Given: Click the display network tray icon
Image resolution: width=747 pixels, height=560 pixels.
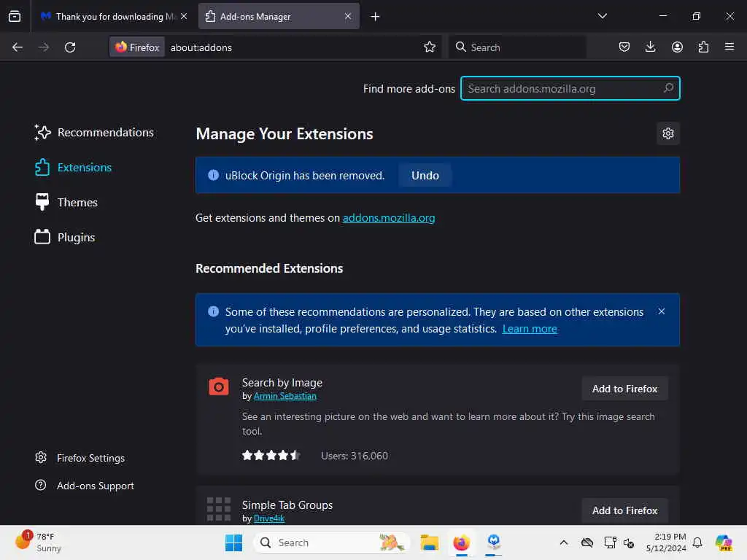Looking at the screenshot, I should tap(610, 542).
